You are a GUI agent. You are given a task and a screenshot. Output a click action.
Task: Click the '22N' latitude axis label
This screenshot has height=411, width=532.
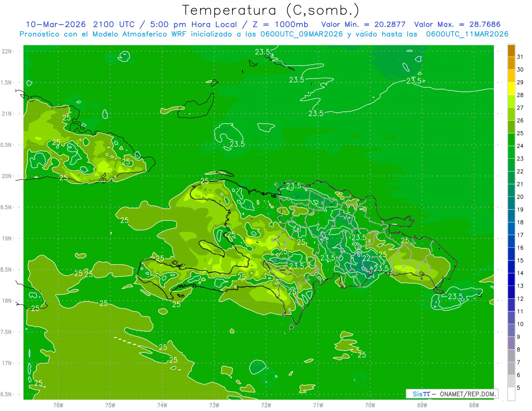coord(6,51)
